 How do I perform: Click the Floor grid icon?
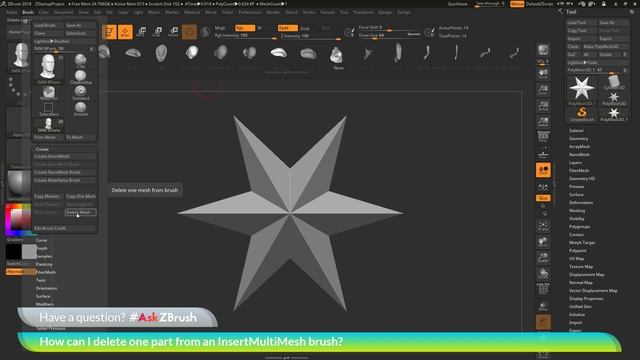click(543, 154)
